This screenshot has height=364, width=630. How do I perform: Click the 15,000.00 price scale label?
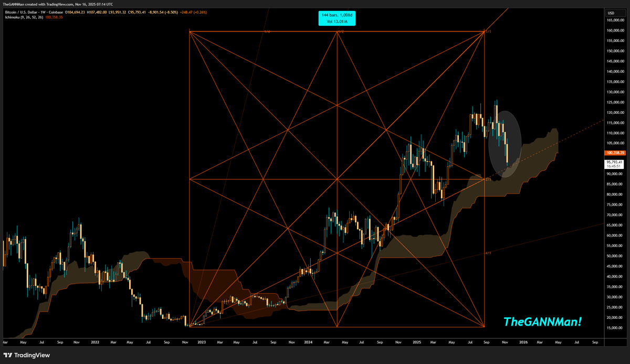615,328
